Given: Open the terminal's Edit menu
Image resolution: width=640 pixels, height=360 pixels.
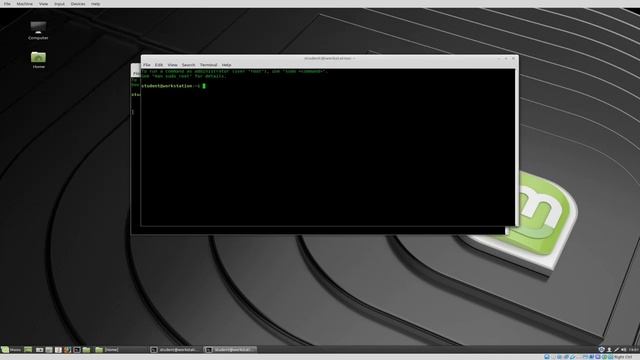Looking at the screenshot, I should click(159, 65).
